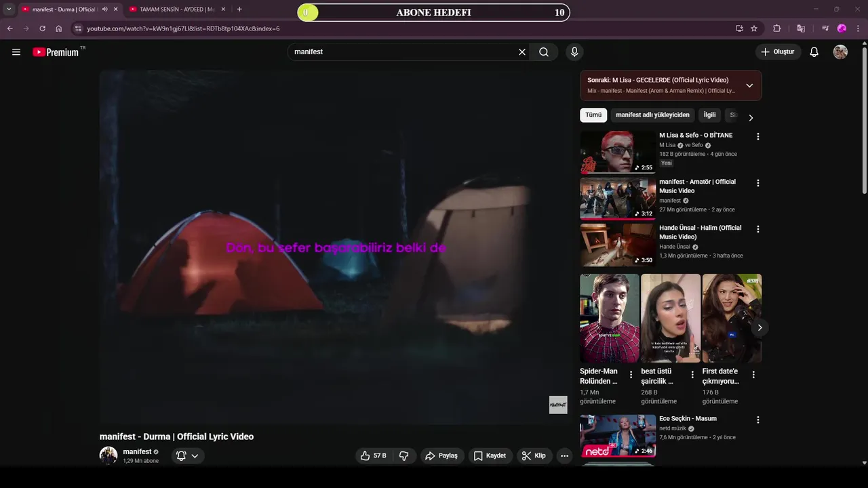Open options for Hande Ünsal - Halim

pyautogui.click(x=757, y=229)
